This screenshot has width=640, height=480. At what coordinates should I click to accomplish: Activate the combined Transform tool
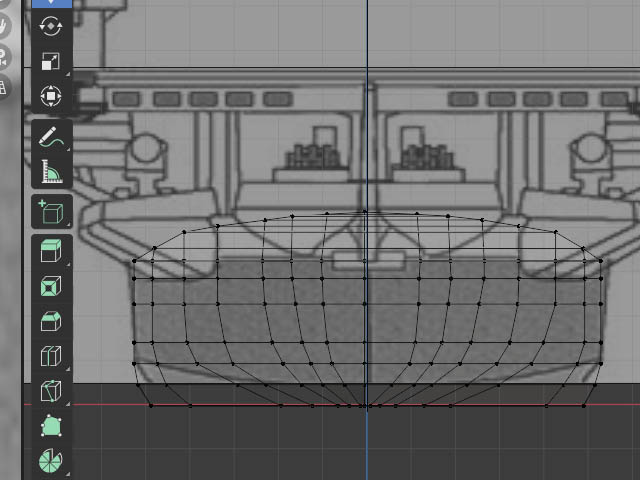tap(51, 96)
